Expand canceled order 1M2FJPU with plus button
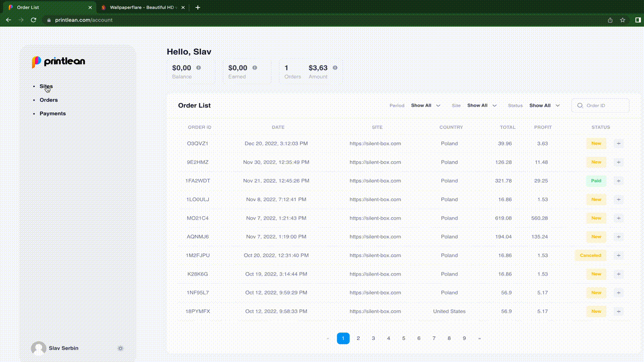Image resolution: width=644 pixels, height=362 pixels. click(619, 255)
